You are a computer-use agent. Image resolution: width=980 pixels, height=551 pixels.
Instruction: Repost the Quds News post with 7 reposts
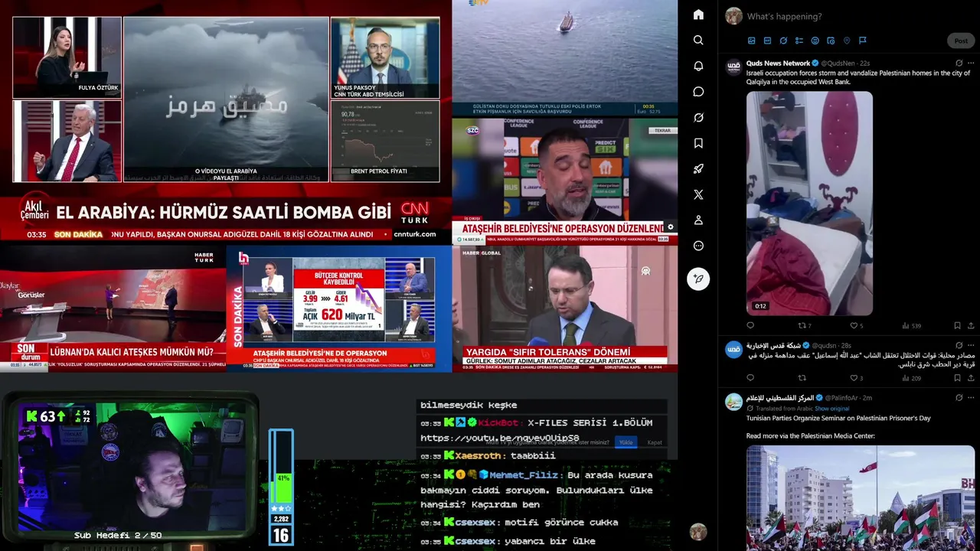[x=804, y=325]
